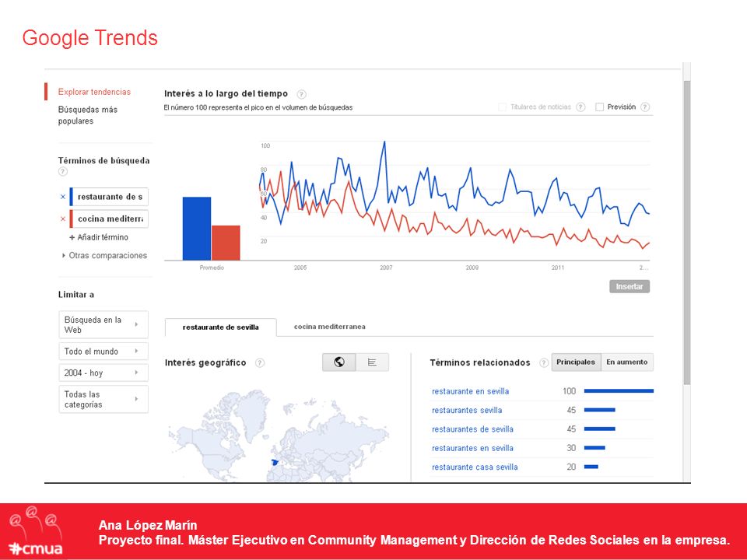The image size is (747, 560).
Task: Click the 2011 label on chart axis
Action: click(x=558, y=268)
